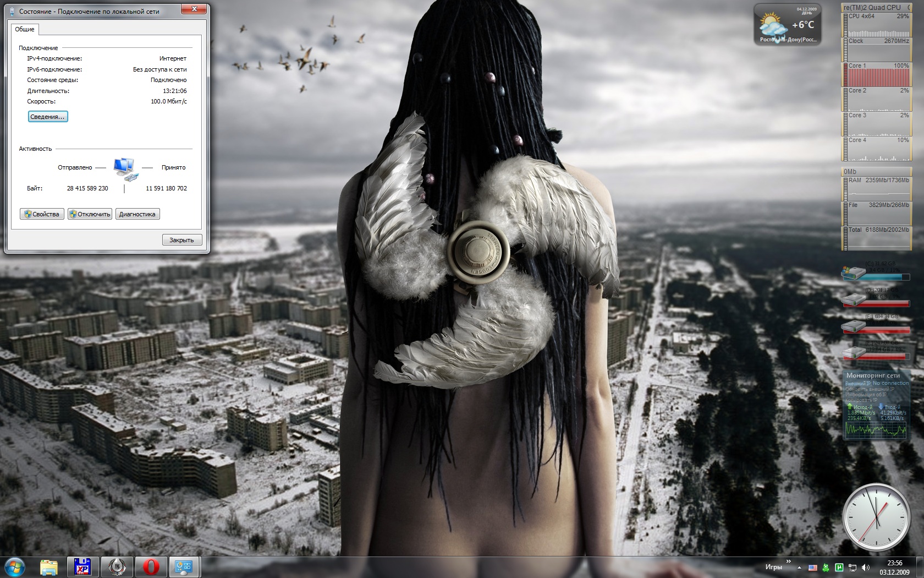This screenshot has width=924, height=578.
Task: Click the sent bytes value 28 415 589 230
Action: (x=87, y=188)
